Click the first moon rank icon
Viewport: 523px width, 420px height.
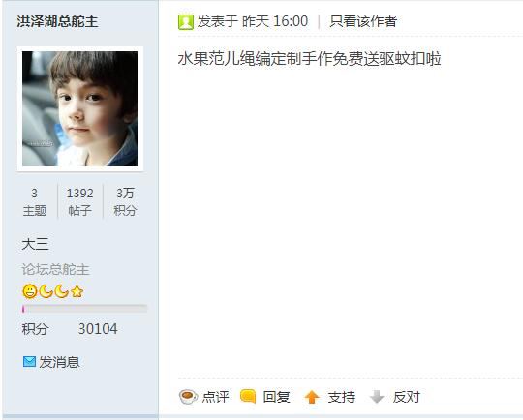[46, 291]
